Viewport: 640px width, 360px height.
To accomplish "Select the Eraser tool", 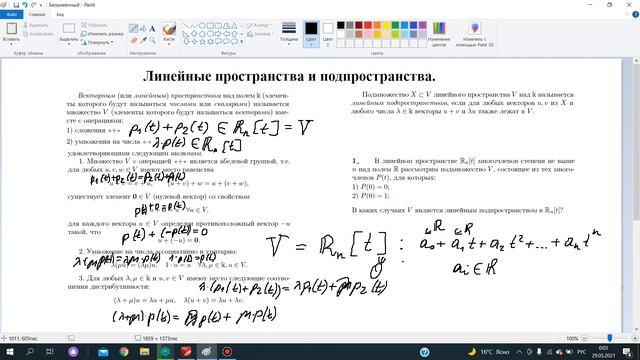I will pyautogui.click(x=133, y=40).
